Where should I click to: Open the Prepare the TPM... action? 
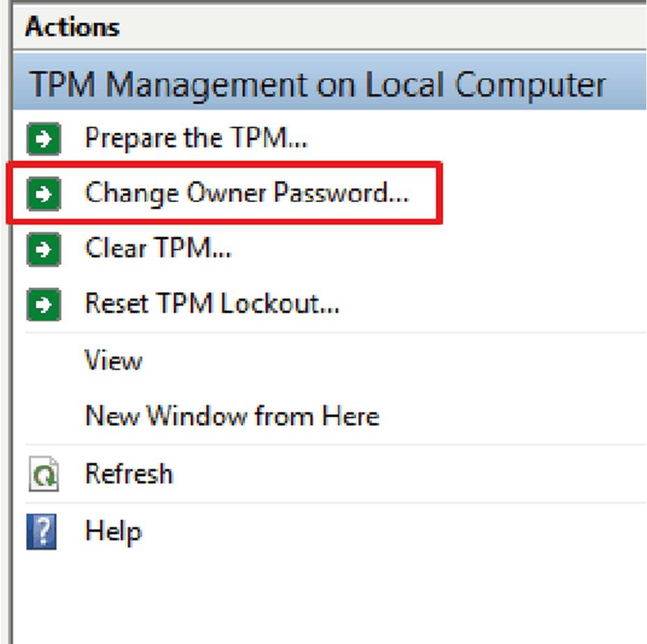196,138
